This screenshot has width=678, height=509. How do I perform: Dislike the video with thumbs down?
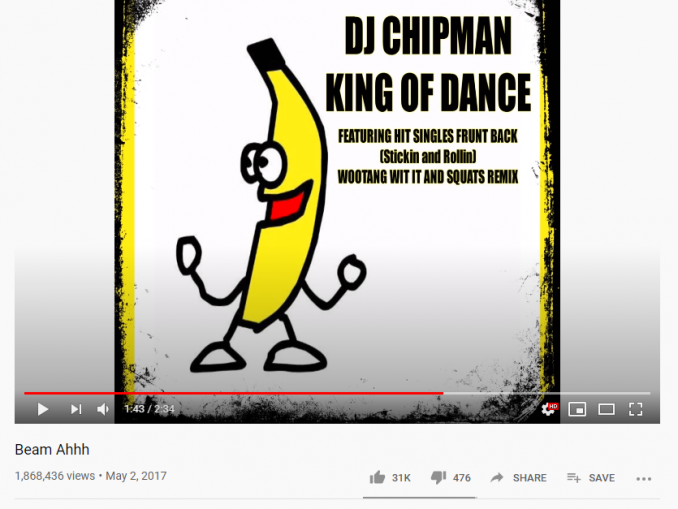438,478
